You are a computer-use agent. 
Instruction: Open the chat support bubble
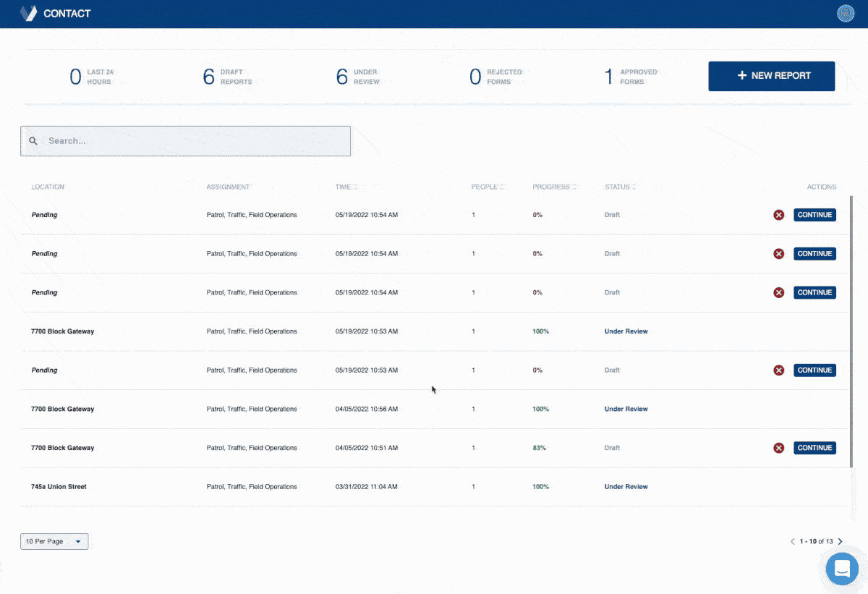(842, 569)
